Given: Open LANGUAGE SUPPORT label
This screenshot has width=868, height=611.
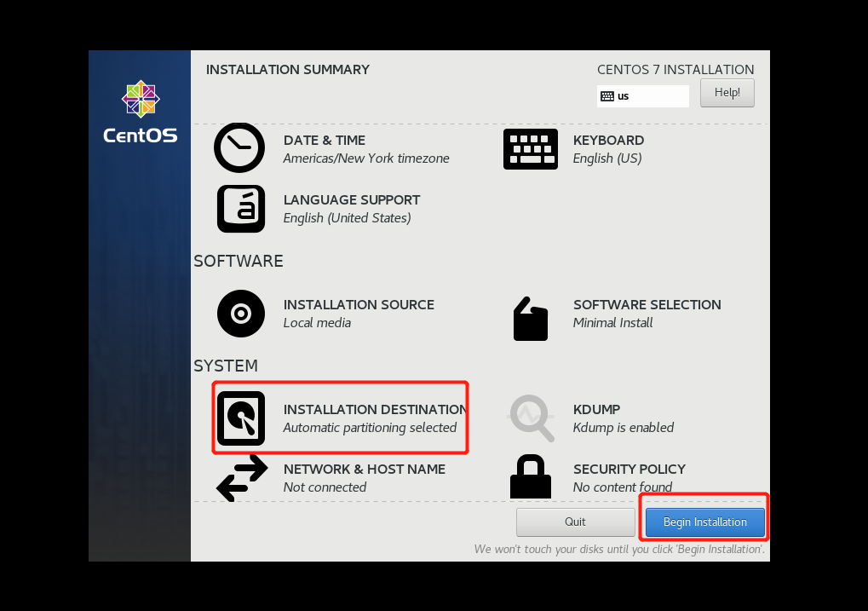Looking at the screenshot, I should coord(352,200).
